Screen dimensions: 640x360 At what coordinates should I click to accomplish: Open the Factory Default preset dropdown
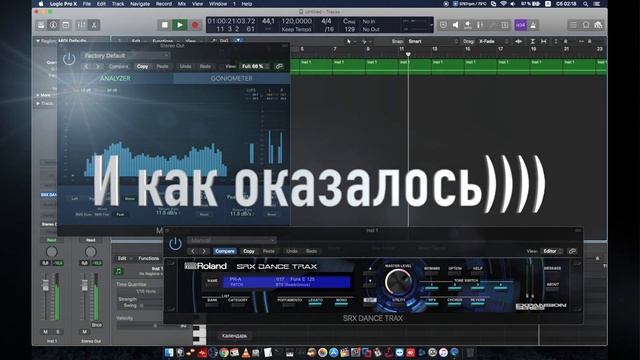[126, 56]
